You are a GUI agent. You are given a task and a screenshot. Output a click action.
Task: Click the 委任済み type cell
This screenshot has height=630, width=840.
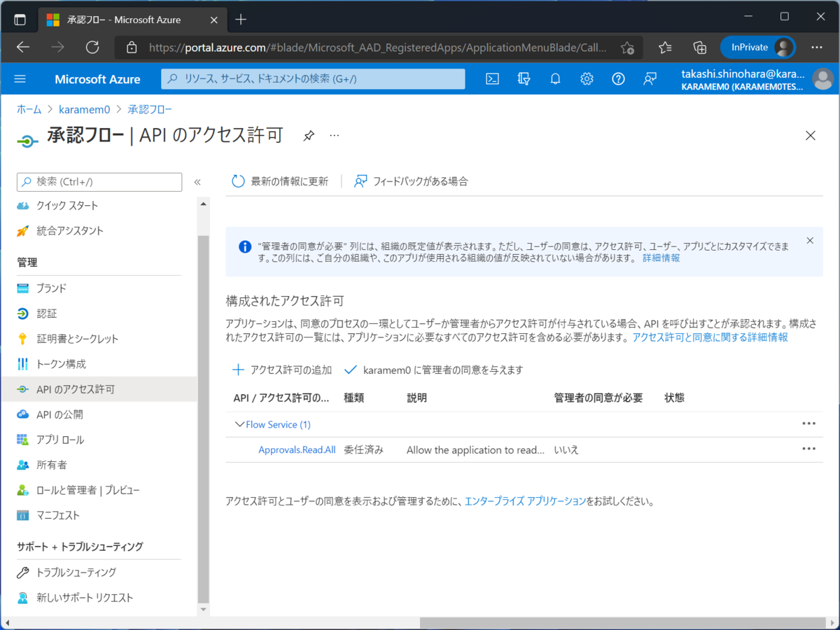[x=363, y=450]
